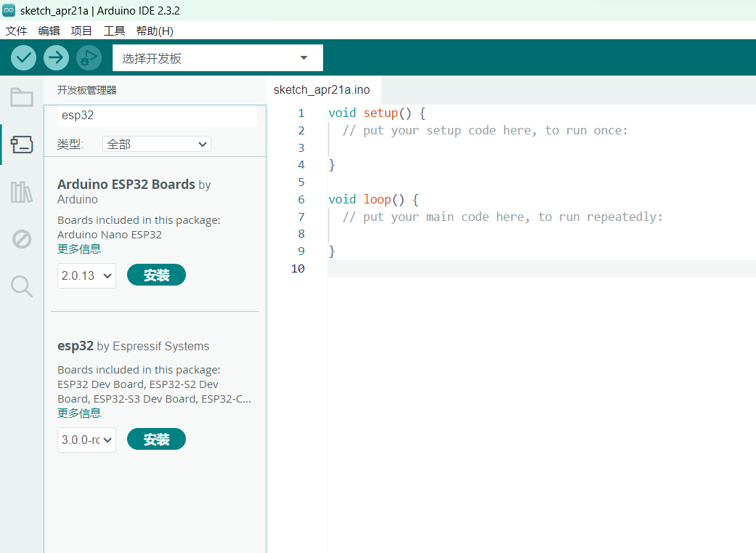Click the void setup() code line
This screenshot has height=553, width=756.
coord(377,113)
